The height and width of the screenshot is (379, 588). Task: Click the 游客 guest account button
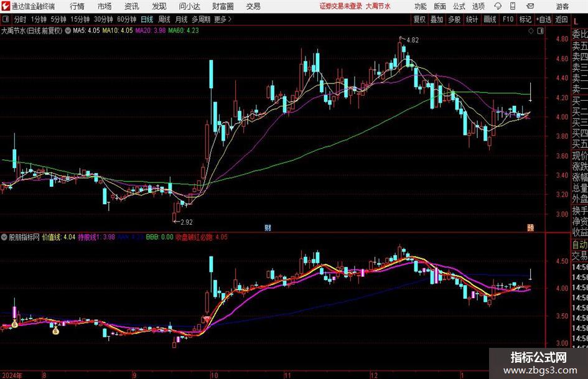[562, 6]
